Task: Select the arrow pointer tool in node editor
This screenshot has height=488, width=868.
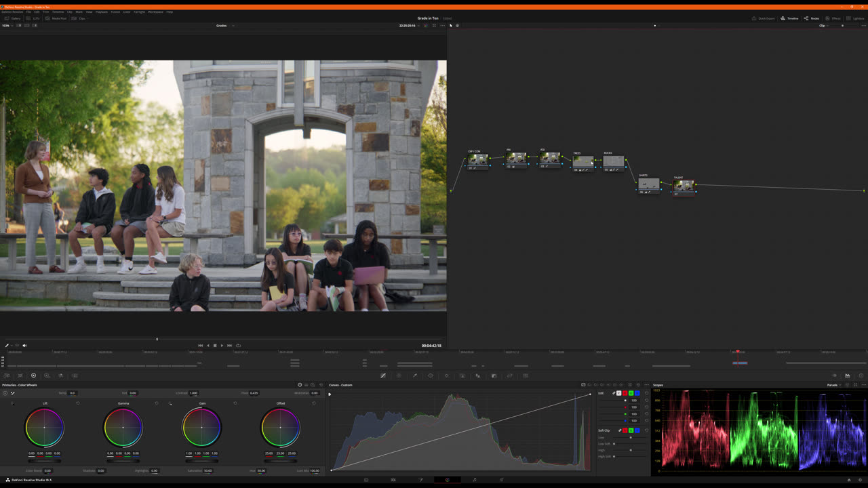Action: pos(451,25)
